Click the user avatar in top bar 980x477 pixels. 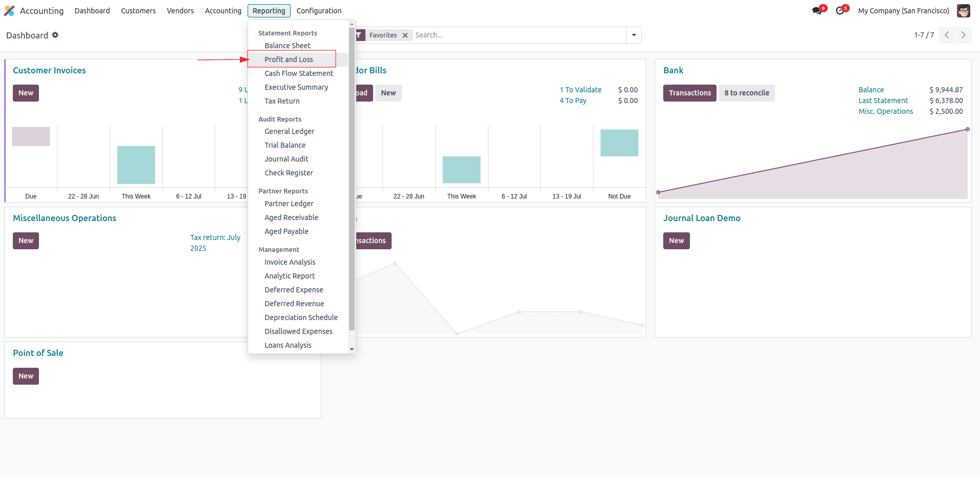coord(963,11)
